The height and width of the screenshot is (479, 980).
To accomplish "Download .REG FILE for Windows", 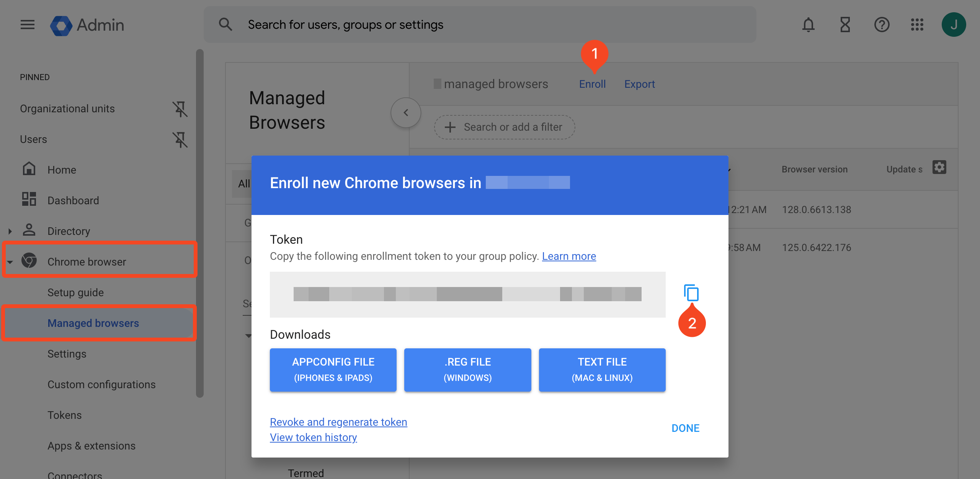I will (x=468, y=370).
